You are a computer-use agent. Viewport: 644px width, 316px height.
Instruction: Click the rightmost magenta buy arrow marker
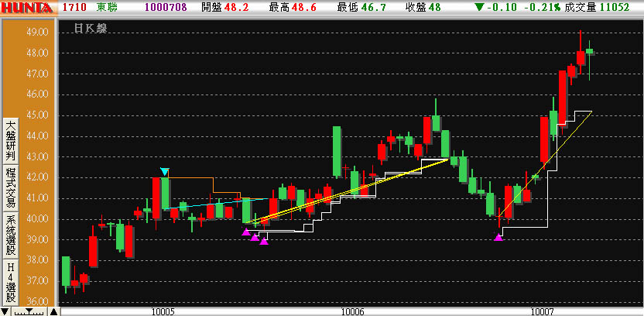pyautogui.click(x=498, y=238)
